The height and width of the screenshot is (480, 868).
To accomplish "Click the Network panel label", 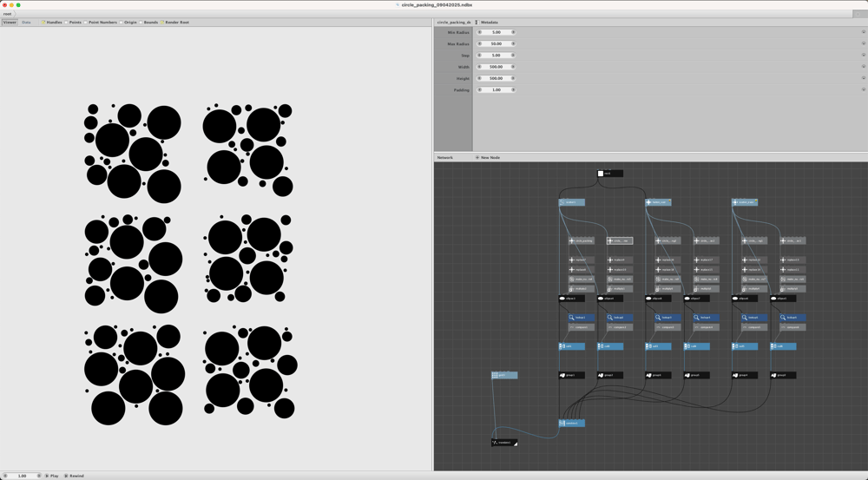I will (x=444, y=157).
